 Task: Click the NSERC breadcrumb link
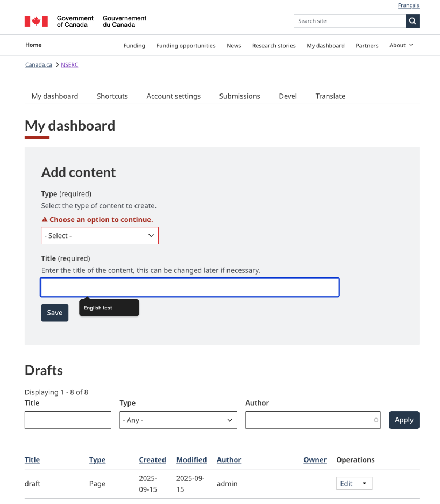point(69,64)
